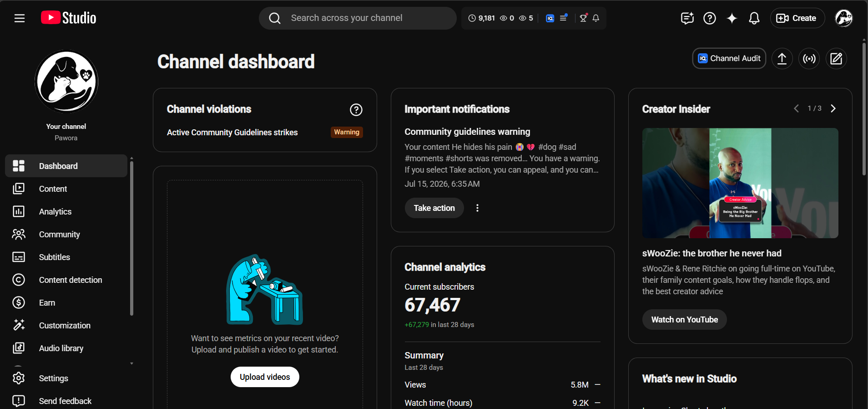Viewport: 868px width, 409px height.
Task: Click the YouTube Studio logo
Action: pyautogui.click(x=69, y=18)
